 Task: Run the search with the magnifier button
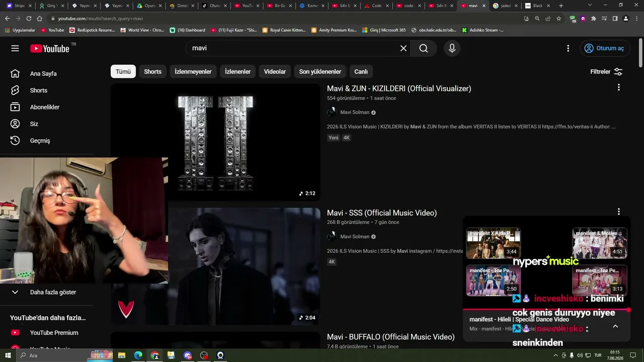(x=424, y=48)
